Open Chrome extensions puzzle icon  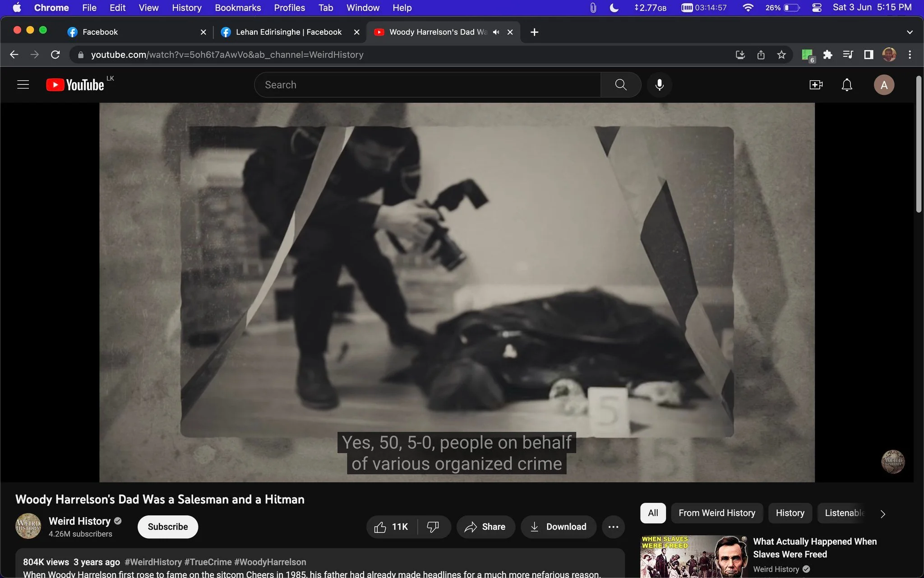pyautogui.click(x=827, y=55)
